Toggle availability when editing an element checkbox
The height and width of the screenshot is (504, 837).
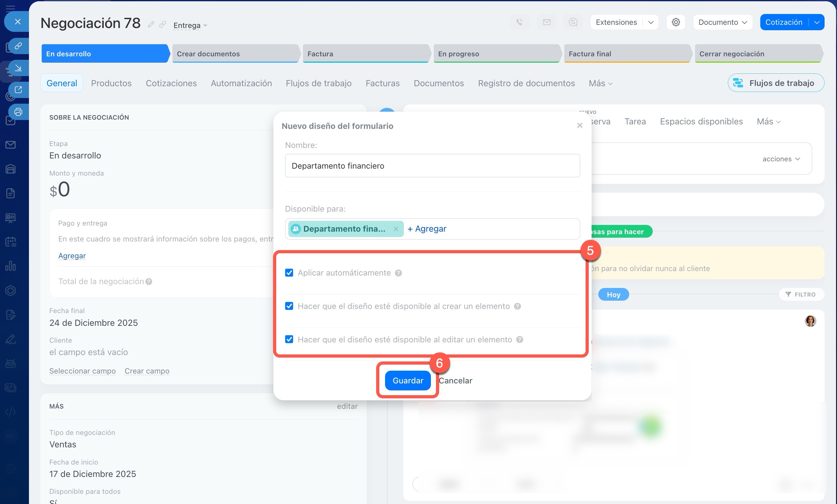289,339
